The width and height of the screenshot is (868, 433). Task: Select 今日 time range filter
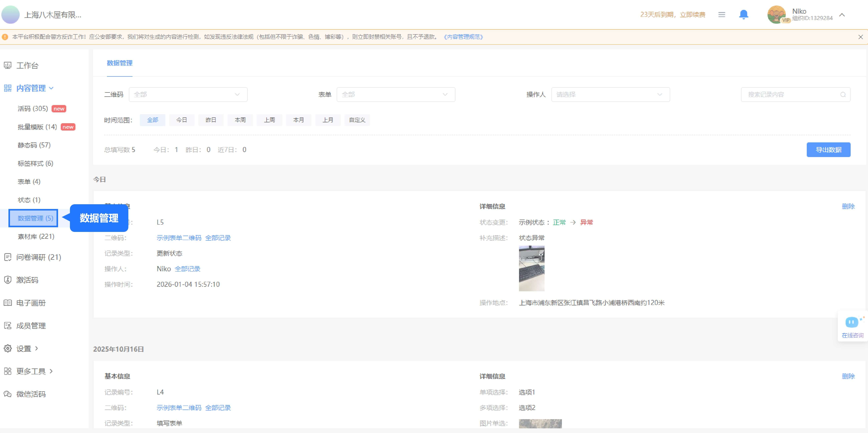point(181,120)
